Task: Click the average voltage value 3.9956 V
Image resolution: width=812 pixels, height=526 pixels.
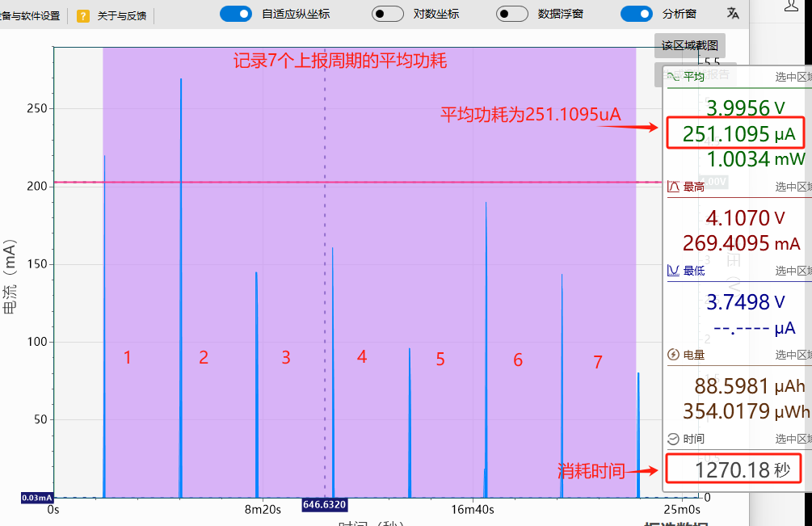Action: (x=746, y=107)
